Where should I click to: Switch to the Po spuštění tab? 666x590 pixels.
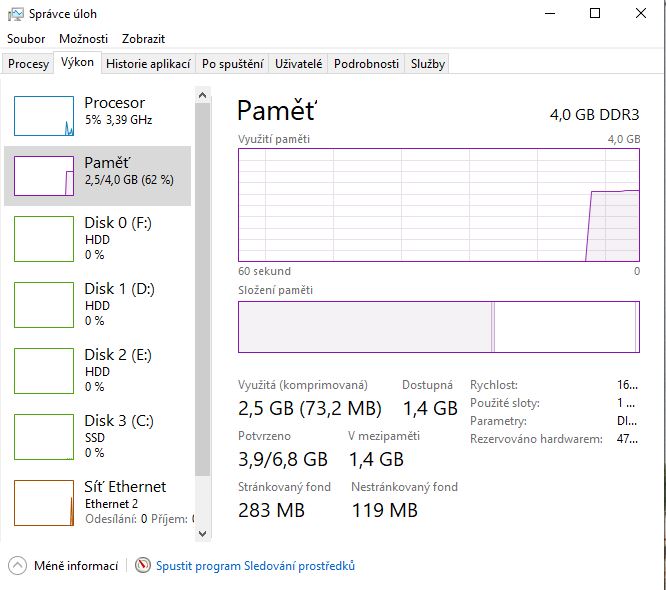click(x=233, y=64)
